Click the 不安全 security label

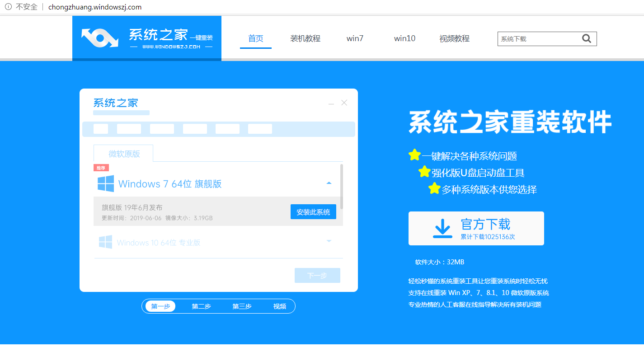[x=27, y=7]
